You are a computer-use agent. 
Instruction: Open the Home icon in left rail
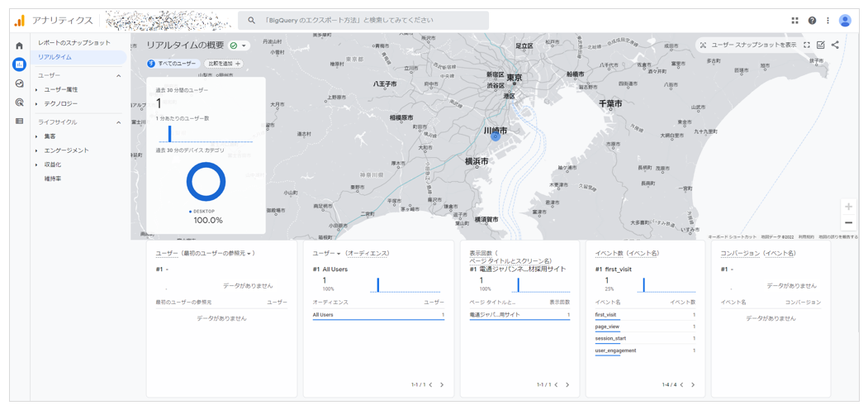19,46
